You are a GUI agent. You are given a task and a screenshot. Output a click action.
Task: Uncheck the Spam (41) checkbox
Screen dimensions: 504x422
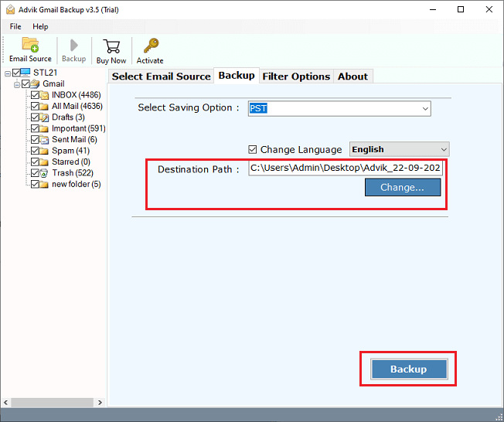tap(35, 151)
